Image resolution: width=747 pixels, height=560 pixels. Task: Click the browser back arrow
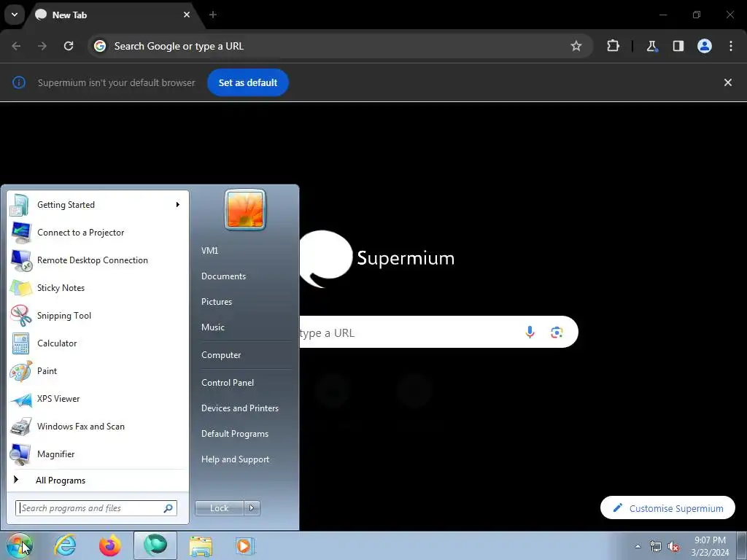[16, 46]
